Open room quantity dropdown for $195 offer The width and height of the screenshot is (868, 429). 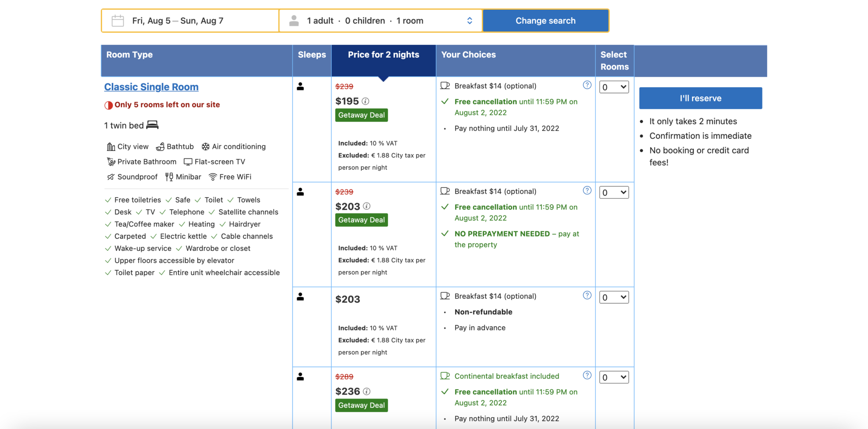[614, 87]
